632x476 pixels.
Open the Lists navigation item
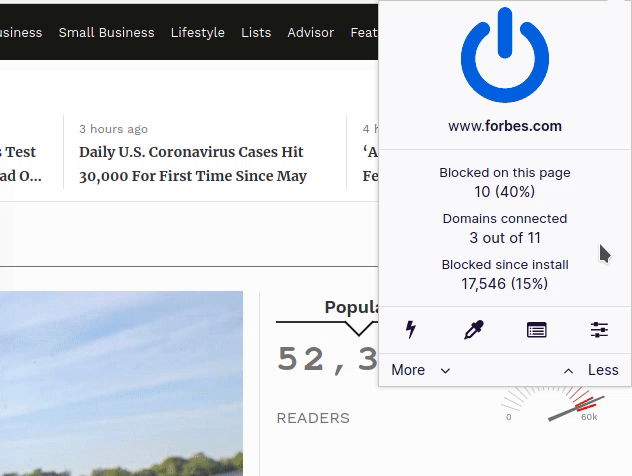click(256, 32)
